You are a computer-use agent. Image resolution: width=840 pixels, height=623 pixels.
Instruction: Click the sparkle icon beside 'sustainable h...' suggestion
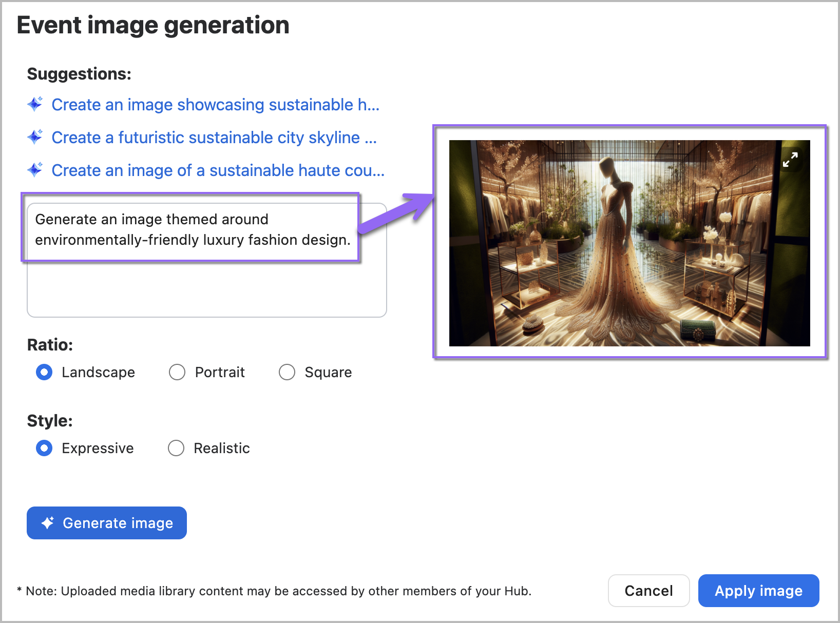[x=35, y=104]
